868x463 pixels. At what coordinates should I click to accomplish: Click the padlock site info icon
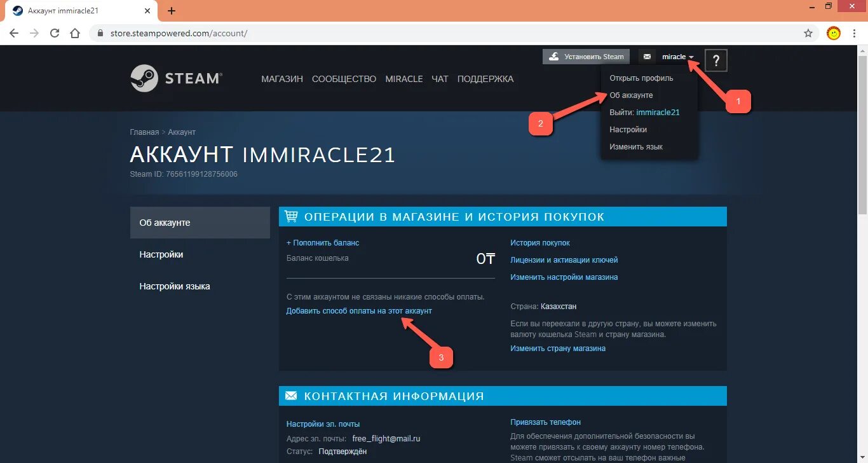100,33
